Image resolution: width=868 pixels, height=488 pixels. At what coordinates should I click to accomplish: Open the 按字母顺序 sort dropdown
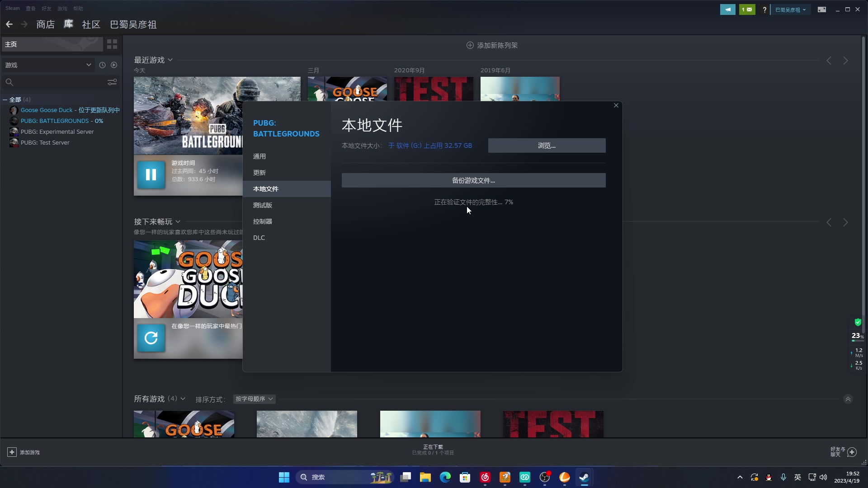pos(255,399)
